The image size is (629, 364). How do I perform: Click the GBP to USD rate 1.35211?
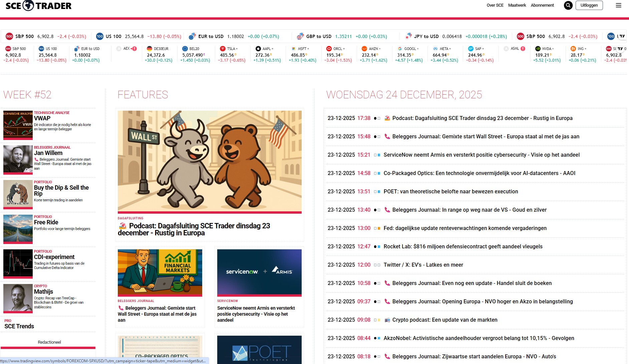pos(343,36)
